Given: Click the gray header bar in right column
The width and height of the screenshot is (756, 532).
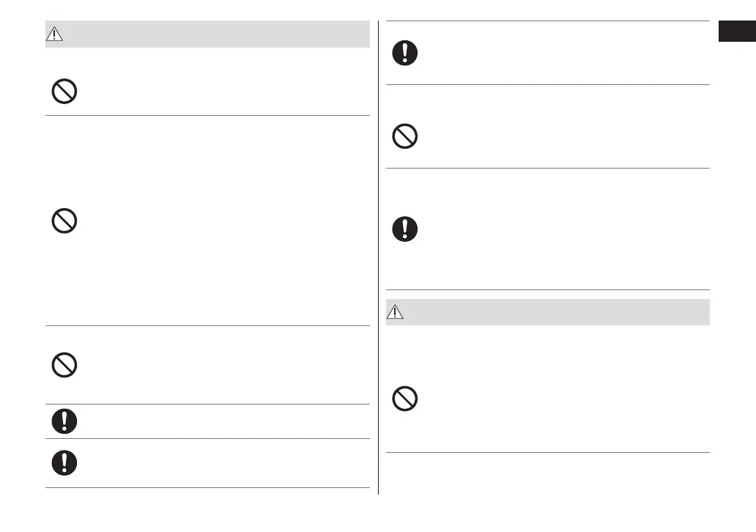Looking at the screenshot, I should click(549, 312).
